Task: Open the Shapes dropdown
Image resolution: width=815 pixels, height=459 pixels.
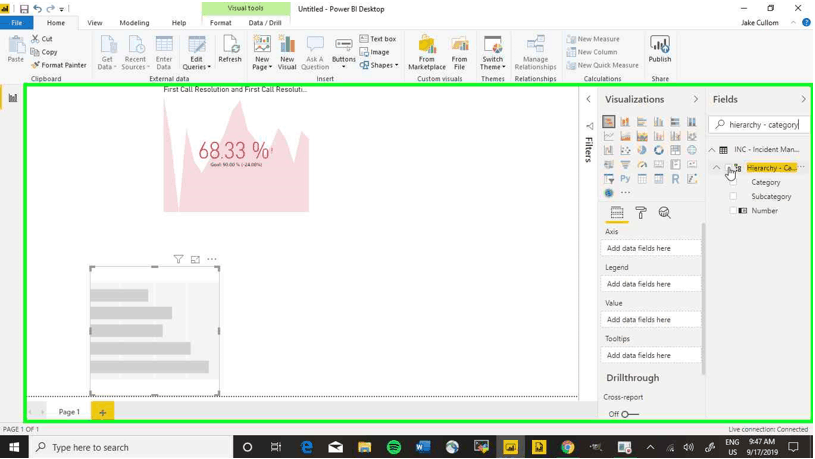Action: (379, 65)
